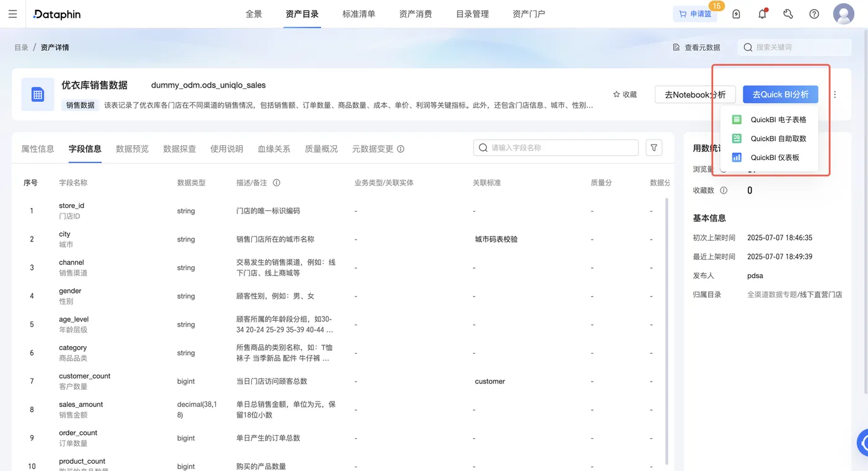
Task: Click the document icon beside 查看元数据
Action: tap(676, 47)
